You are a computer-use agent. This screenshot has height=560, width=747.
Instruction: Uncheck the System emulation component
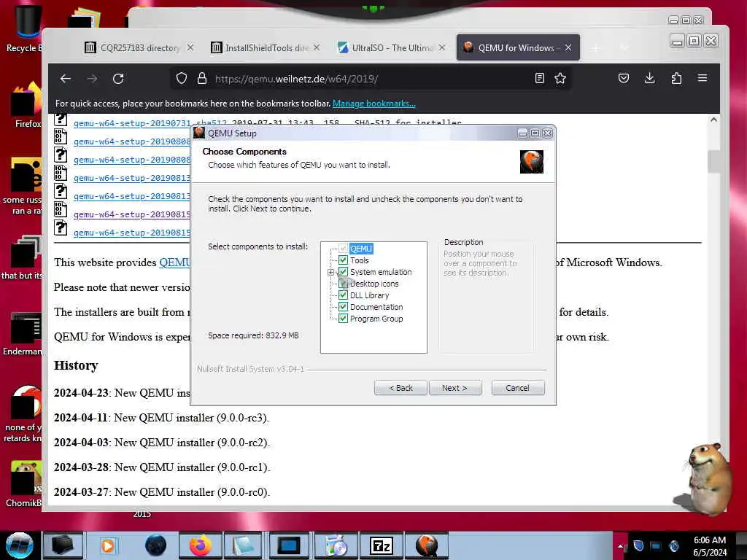click(x=343, y=272)
